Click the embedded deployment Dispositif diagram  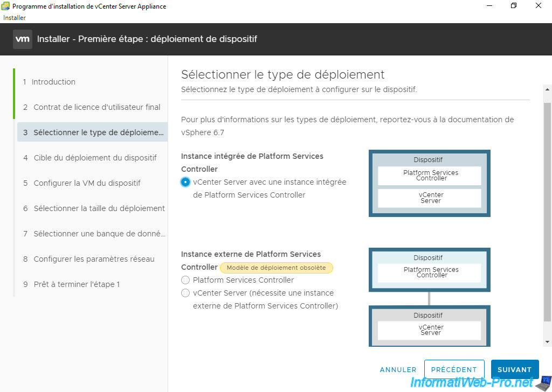tap(430, 184)
